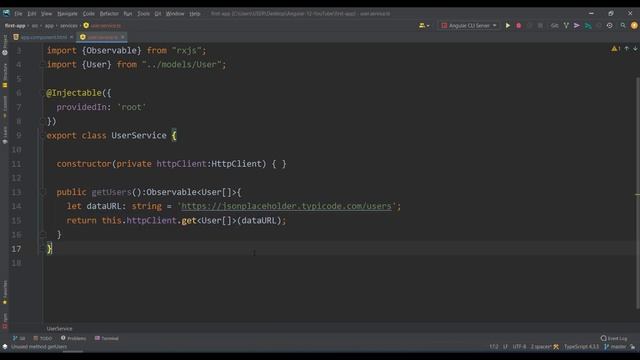Follow the jsonplaceholder.typicode.com/users URL link

[x=286, y=206]
